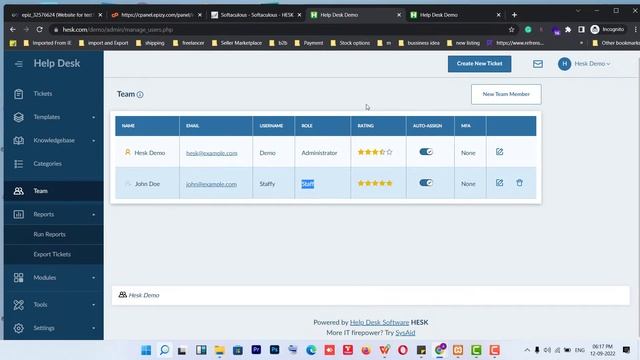
Task: Expand the Settings menu
Action: tap(53, 328)
